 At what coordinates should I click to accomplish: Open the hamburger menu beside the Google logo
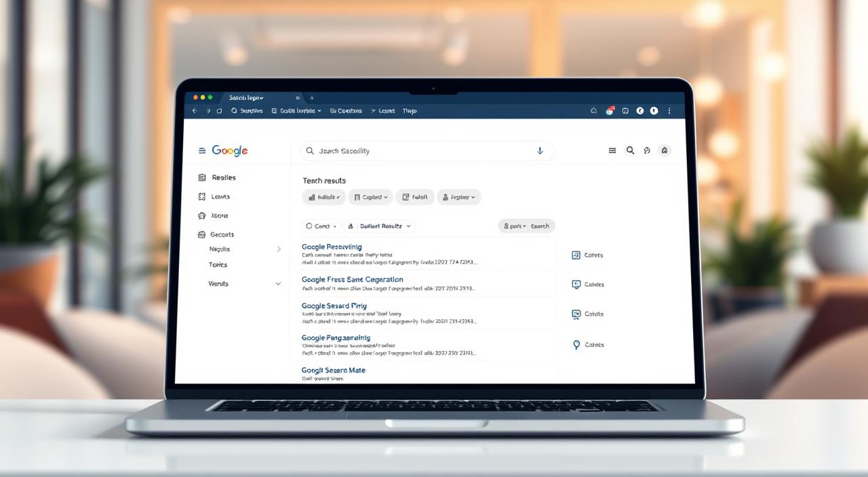coord(201,150)
